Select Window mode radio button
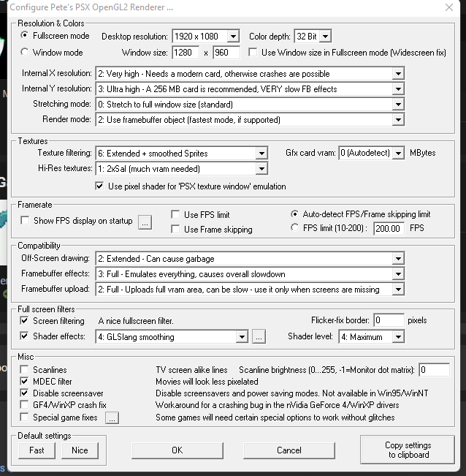This screenshot has height=476, width=466. pyautogui.click(x=26, y=53)
